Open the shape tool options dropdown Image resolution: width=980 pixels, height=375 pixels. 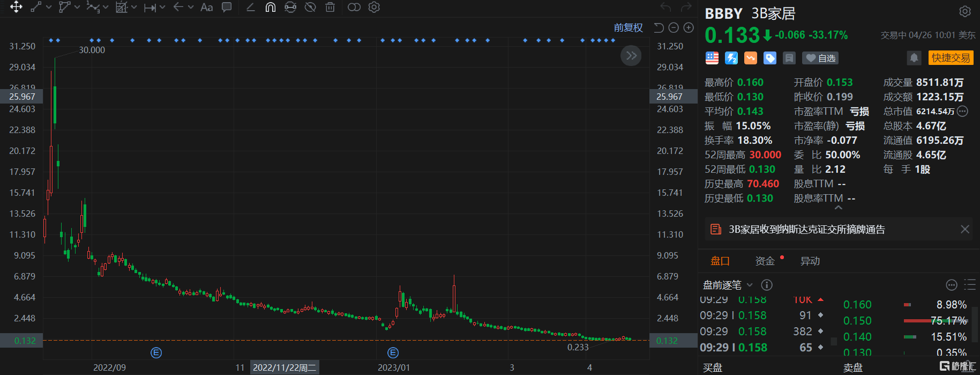tap(77, 8)
